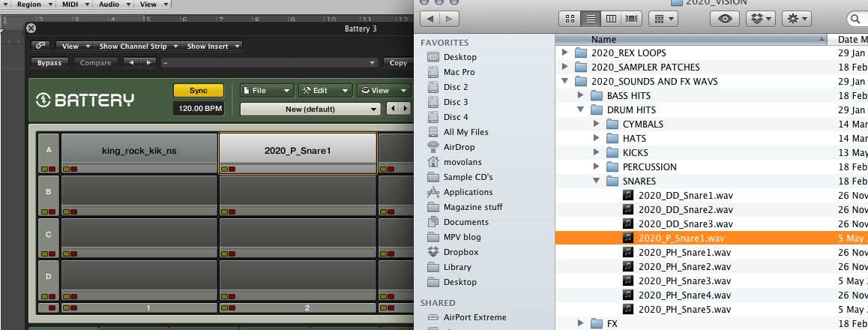The height and width of the screenshot is (330, 868).
Task: Open Battery's Edit menu
Action: pos(325,90)
